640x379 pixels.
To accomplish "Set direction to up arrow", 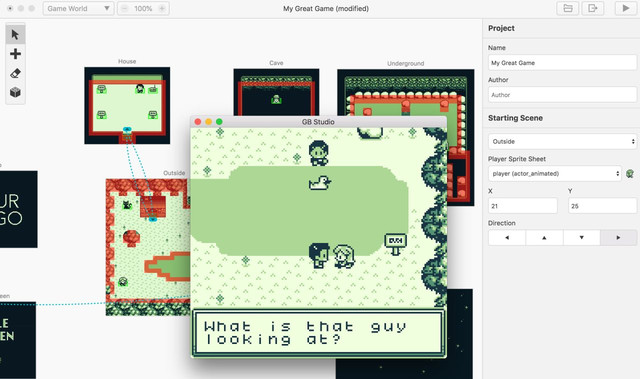I will pyautogui.click(x=544, y=237).
